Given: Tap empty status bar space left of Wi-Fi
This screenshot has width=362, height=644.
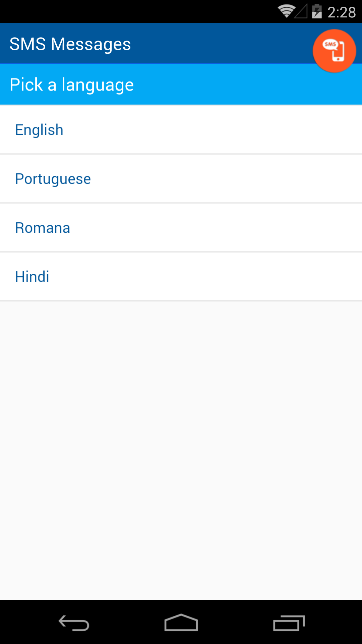Looking at the screenshot, I should point(134,12).
